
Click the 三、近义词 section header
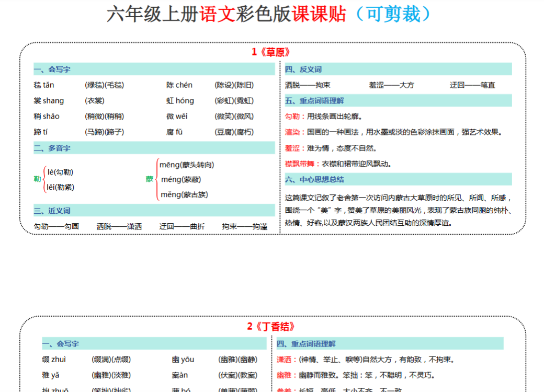[x=52, y=211]
